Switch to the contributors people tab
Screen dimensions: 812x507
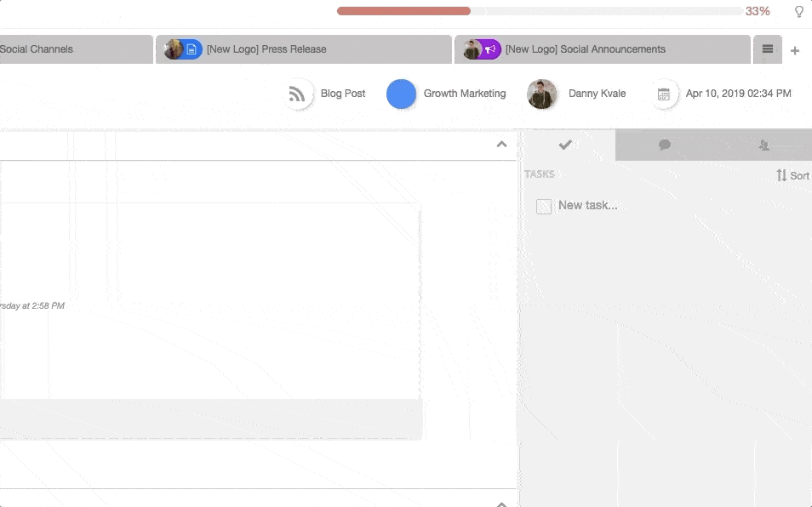coord(763,145)
